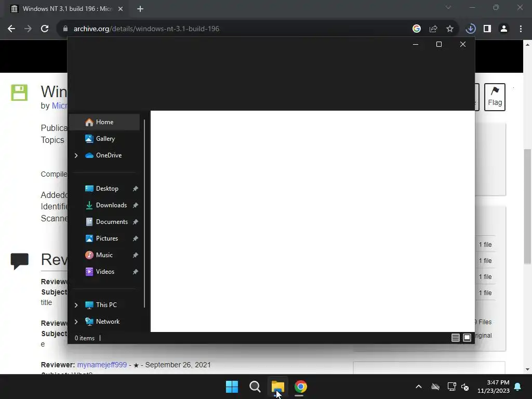Click the archive.org address bar

pyautogui.click(x=234, y=29)
